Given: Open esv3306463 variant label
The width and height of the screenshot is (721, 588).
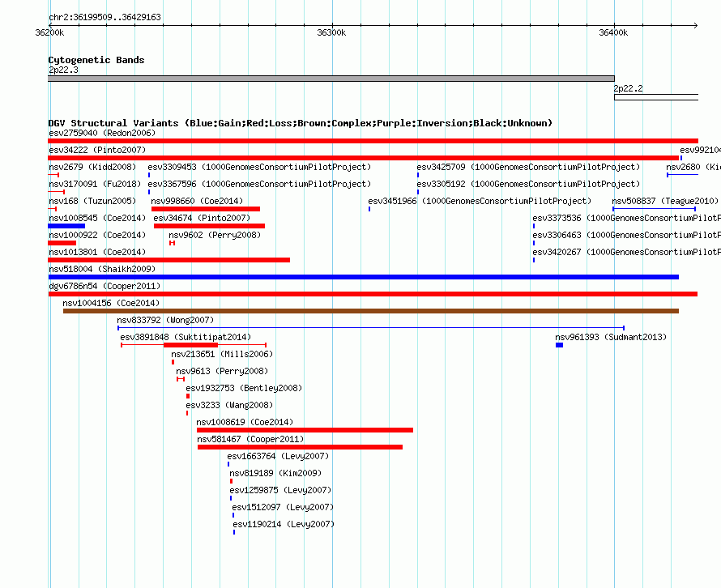Looking at the screenshot, I should pos(627,235).
